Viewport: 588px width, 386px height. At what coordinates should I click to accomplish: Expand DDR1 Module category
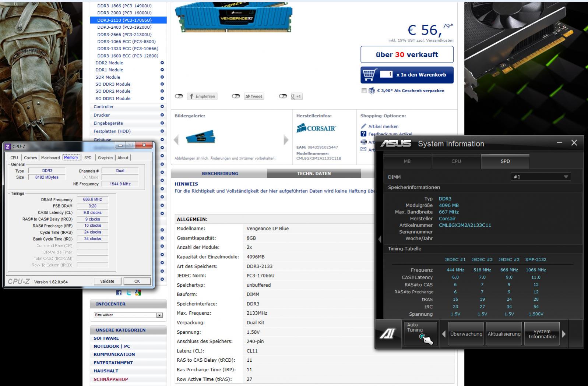tap(162, 70)
